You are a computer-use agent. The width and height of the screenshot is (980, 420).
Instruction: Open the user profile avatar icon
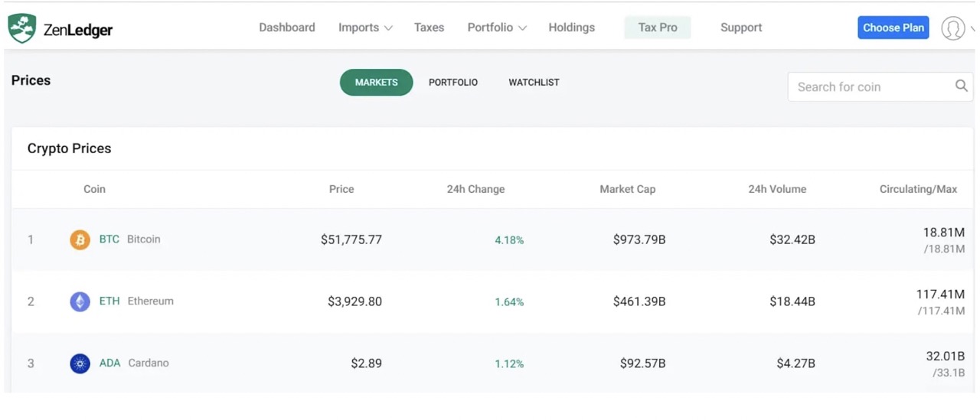point(952,28)
